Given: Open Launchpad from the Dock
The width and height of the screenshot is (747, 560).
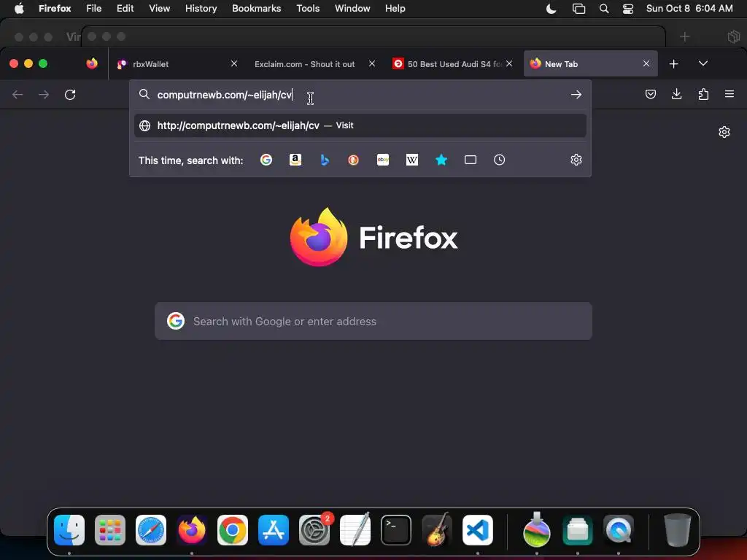Looking at the screenshot, I should [110, 530].
